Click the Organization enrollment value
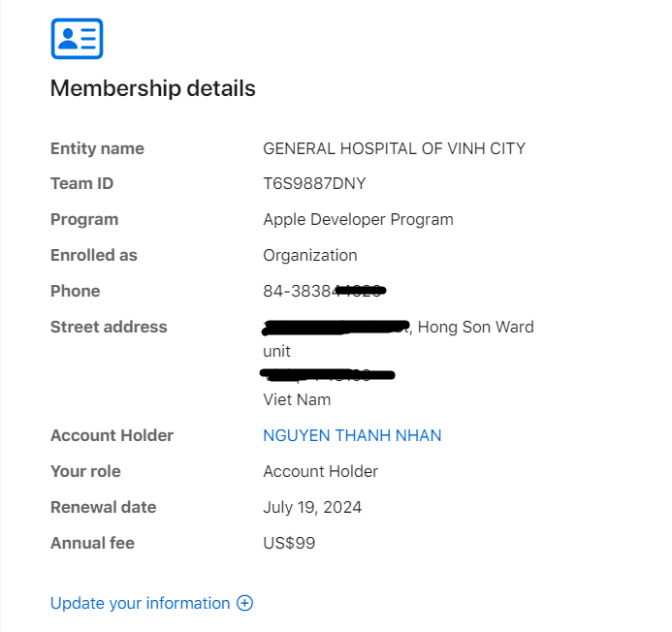Image resolution: width=672 pixels, height=632 pixels. point(310,255)
